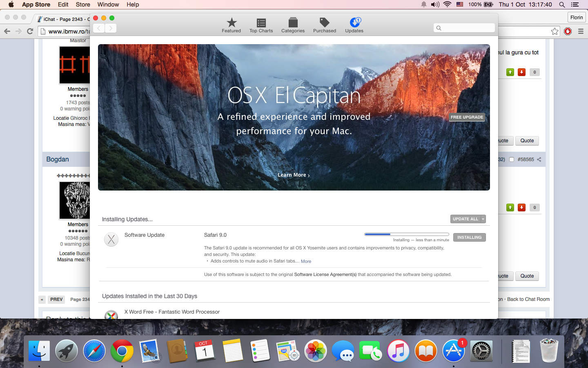
Task: Launch Safari from the Dock
Action: (94, 351)
